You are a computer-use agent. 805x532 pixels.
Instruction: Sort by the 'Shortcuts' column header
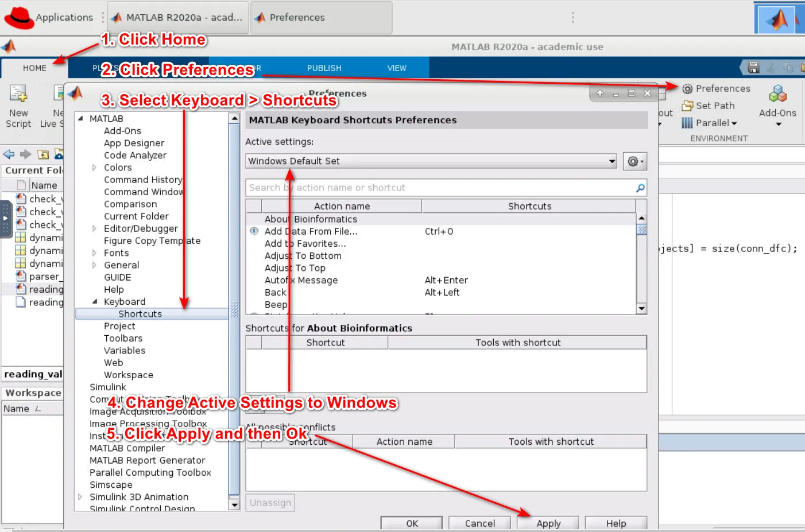pos(529,206)
